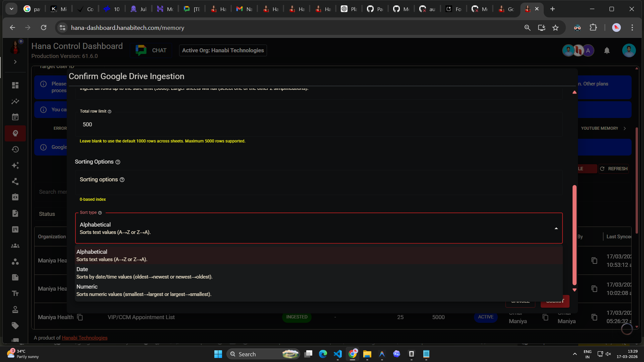This screenshot has height=362, width=644.
Task: Open the analytics trend icon in sidebar
Action: (x=15, y=101)
